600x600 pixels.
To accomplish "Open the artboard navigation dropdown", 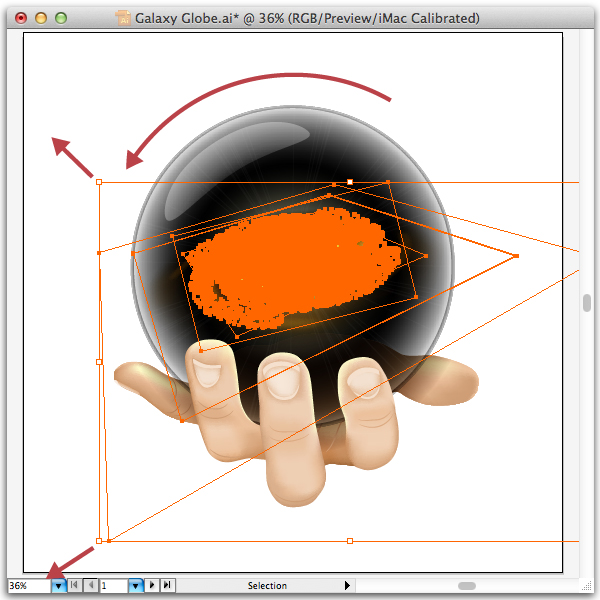I will 135,585.
